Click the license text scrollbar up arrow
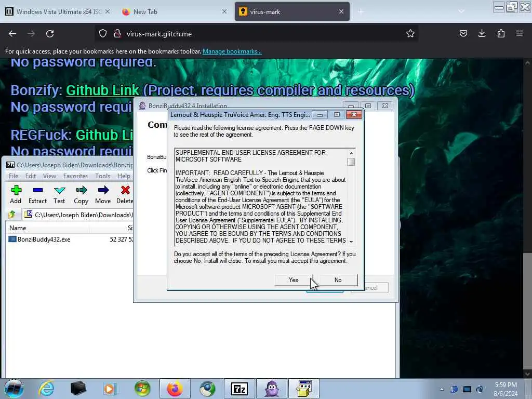Screen dimensions: 532x399 pyautogui.click(x=351, y=153)
